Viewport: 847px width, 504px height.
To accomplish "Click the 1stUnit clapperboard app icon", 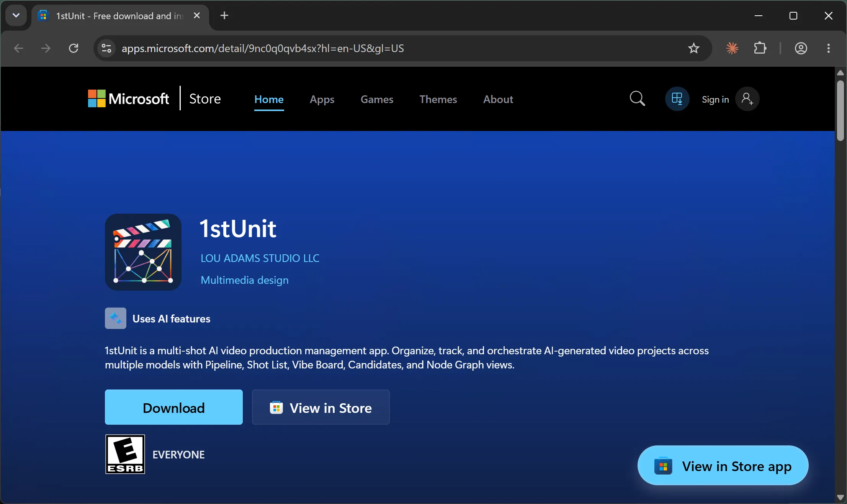I will (x=143, y=252).
